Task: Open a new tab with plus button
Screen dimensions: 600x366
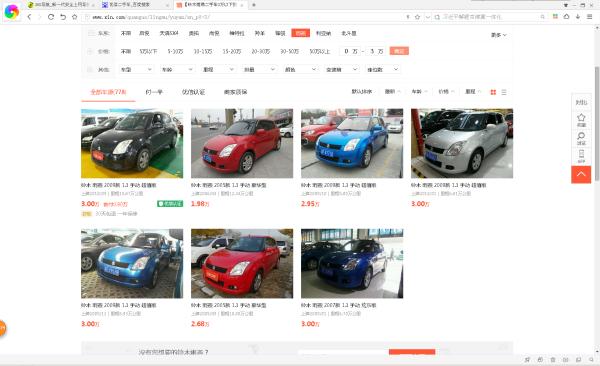Action: click(x=254, y=5)
